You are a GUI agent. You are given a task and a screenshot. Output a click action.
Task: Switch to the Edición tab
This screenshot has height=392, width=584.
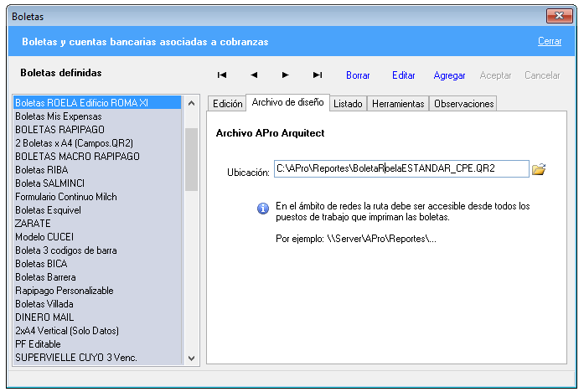pos(227,104)
